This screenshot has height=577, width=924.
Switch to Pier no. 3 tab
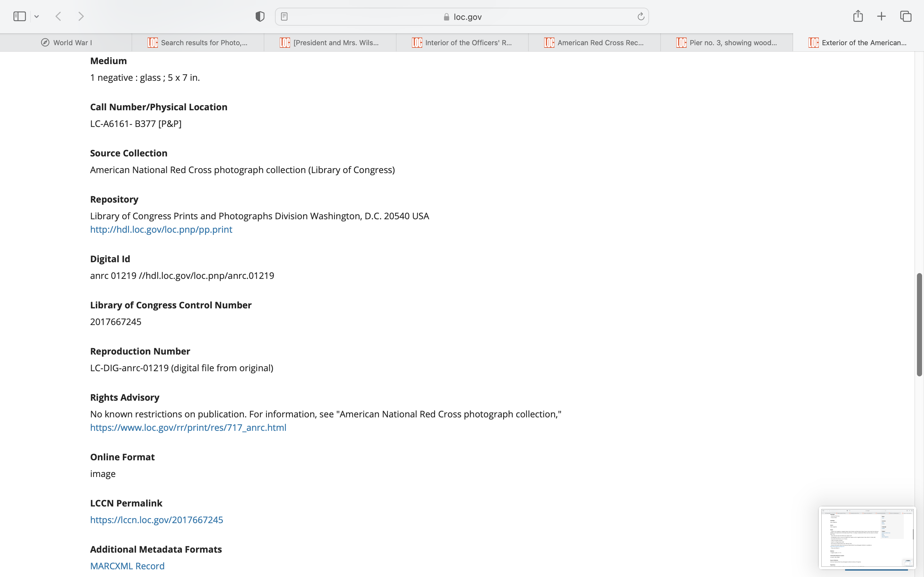pos(727,43)
